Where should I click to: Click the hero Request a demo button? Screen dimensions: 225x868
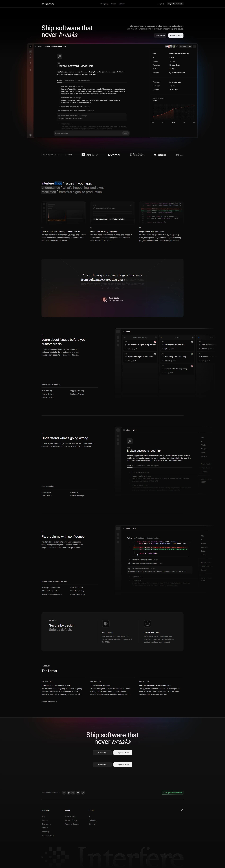point(176,35)
